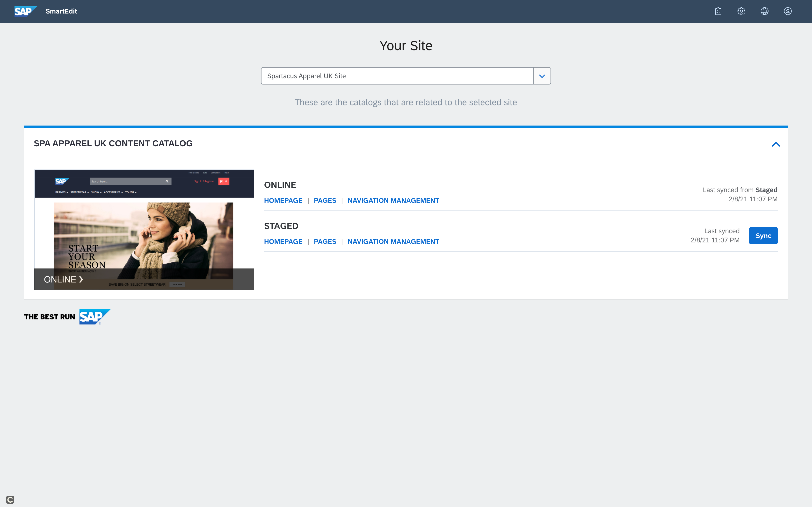Open Navigation Management under ONLINE

(393, 200)
